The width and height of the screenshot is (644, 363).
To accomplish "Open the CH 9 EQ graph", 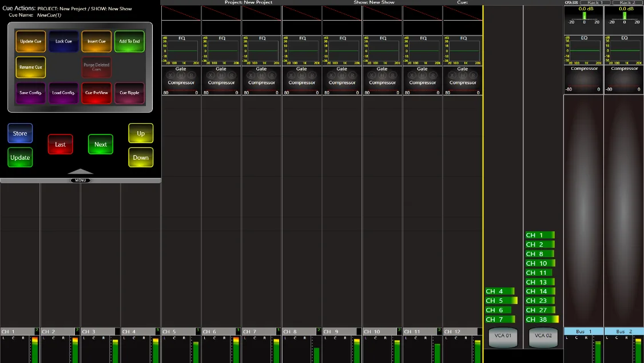I will pos(342,50).
